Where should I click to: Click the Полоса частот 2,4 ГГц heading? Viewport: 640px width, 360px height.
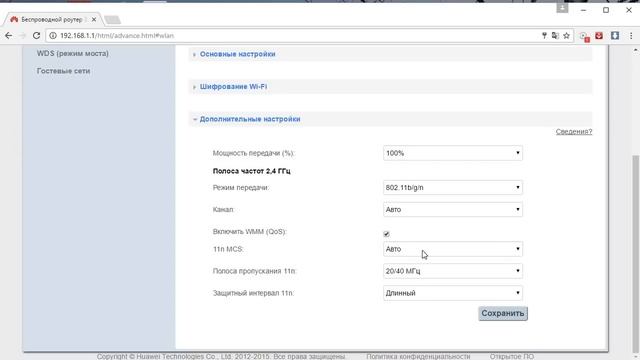(x=251, y=171)
